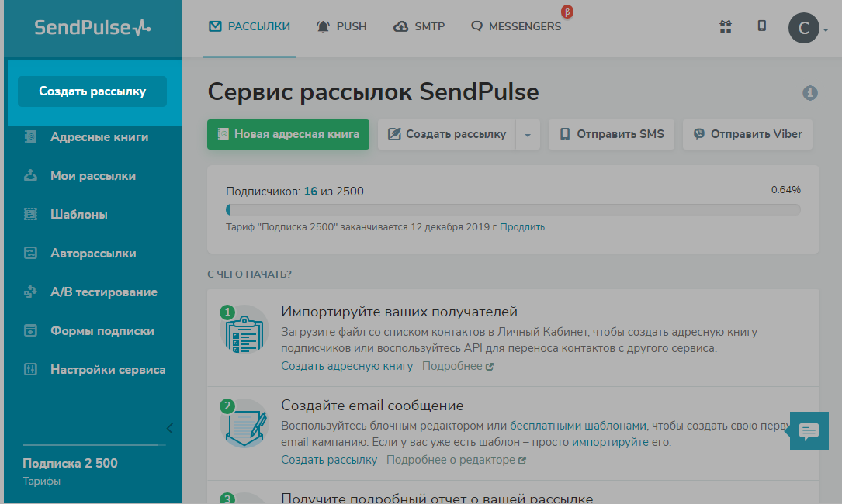Open the live chat widget icon
The image size is (842, 504).
pyautogui.click(x=809, y=431)
